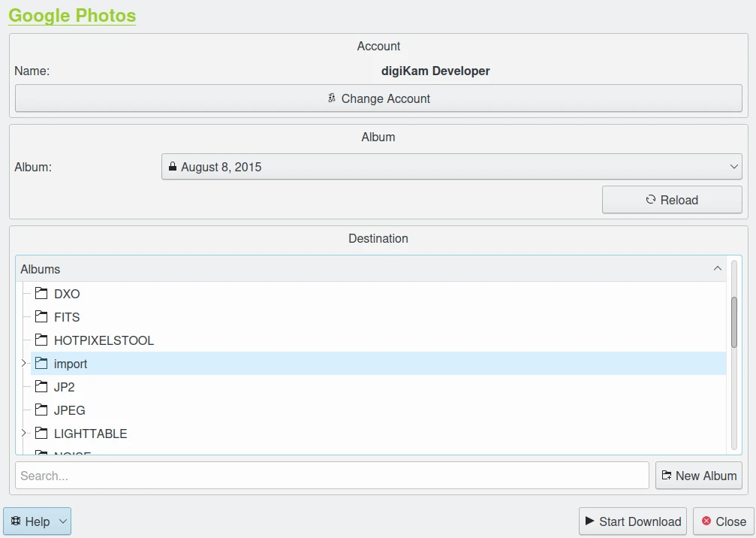This screenshot has height=538, width=756.
Task: Open the Album dropdown showing August 8, 2015
Action: (451, 167)
